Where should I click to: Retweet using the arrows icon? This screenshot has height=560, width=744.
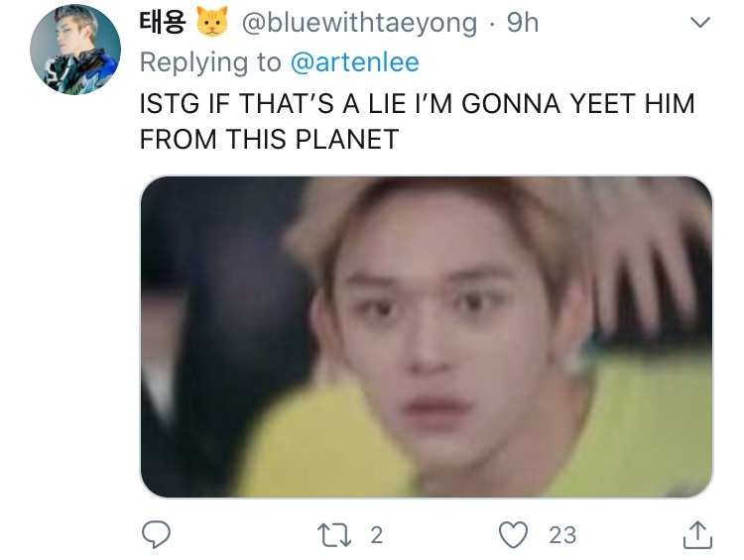coord(334,535)
